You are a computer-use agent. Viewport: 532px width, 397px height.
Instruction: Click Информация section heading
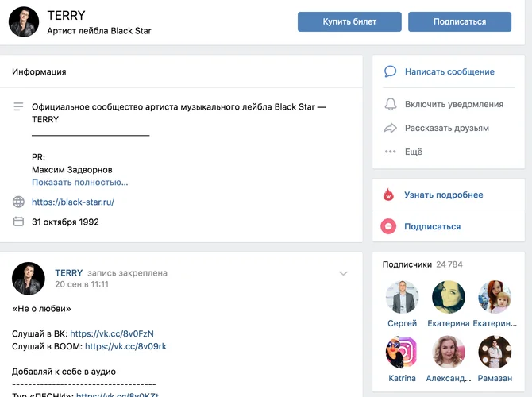pyautogui.click(x=39, y=71)
